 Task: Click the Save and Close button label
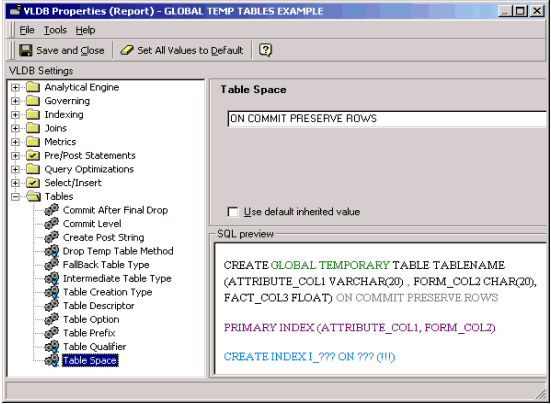click(x=70, y=51)
